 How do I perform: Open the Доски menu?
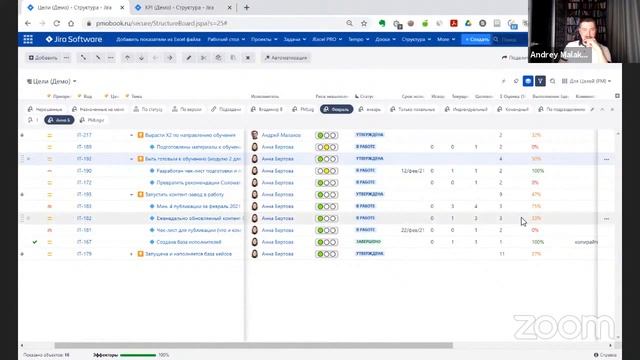point(385,39)
